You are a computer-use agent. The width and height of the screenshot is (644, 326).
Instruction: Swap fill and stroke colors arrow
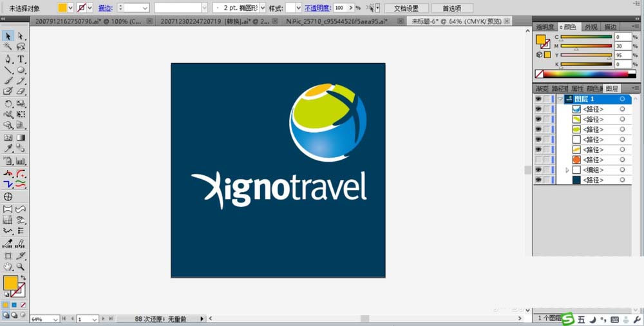point(23,278)
